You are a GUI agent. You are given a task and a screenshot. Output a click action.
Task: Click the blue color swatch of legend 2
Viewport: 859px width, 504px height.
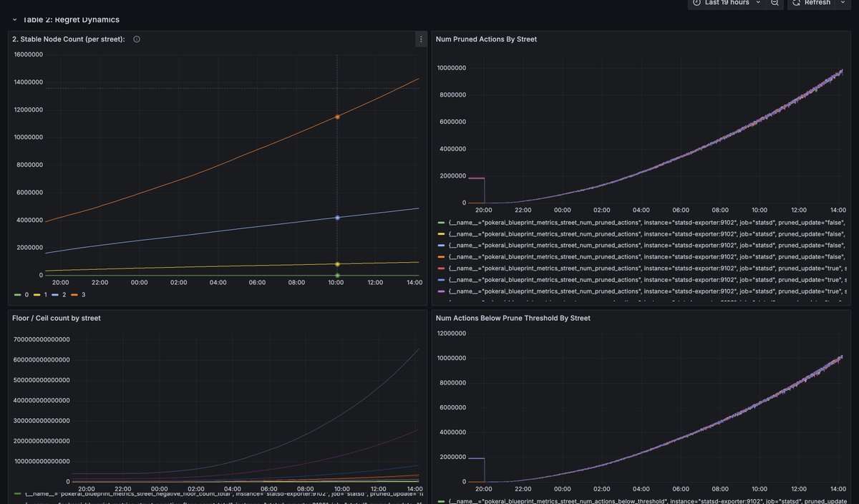pyautogui.click(x=55, y=294)
